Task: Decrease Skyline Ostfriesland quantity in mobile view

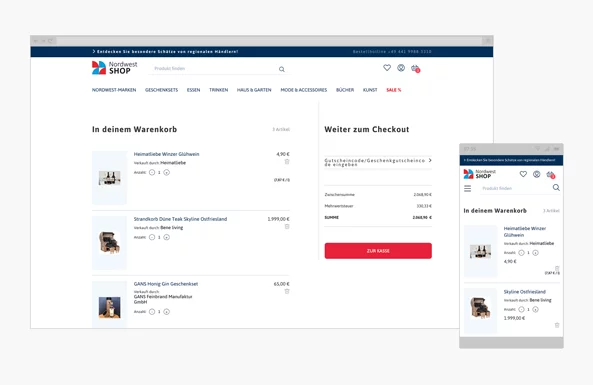Action: (x=521, y=309)
